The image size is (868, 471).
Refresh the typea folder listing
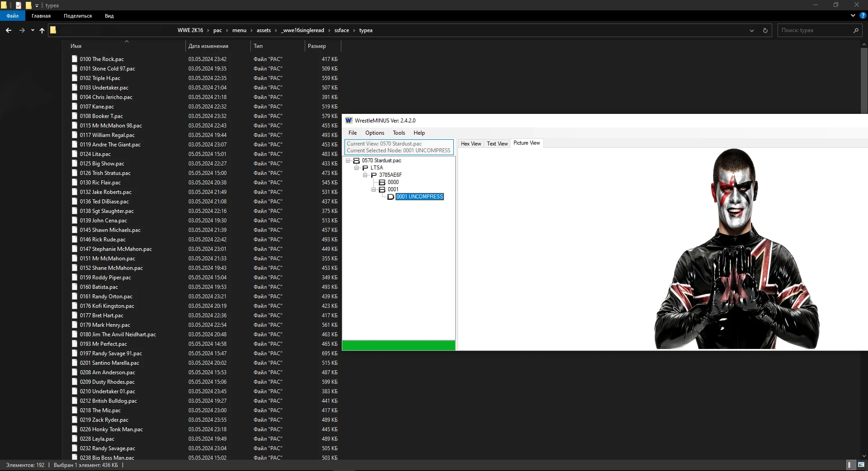point(765,30)
